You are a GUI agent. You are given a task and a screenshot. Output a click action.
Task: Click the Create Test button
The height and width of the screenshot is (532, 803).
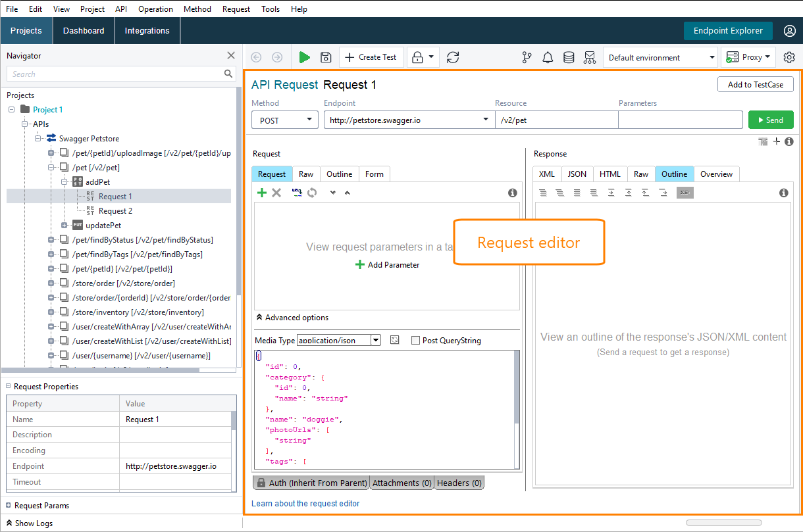coord(371,57)
